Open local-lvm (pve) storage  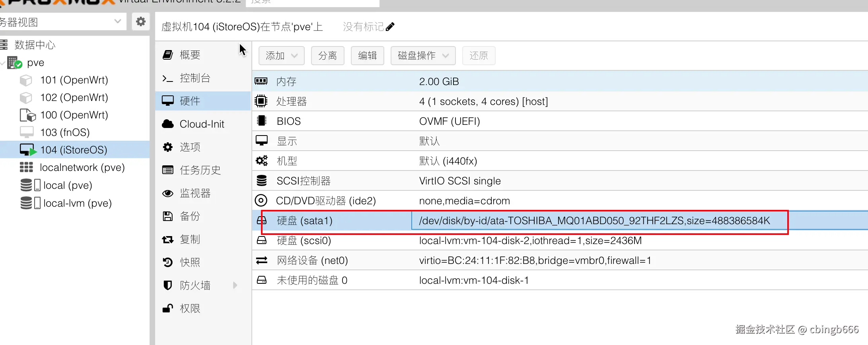click(x=78, y=203)
